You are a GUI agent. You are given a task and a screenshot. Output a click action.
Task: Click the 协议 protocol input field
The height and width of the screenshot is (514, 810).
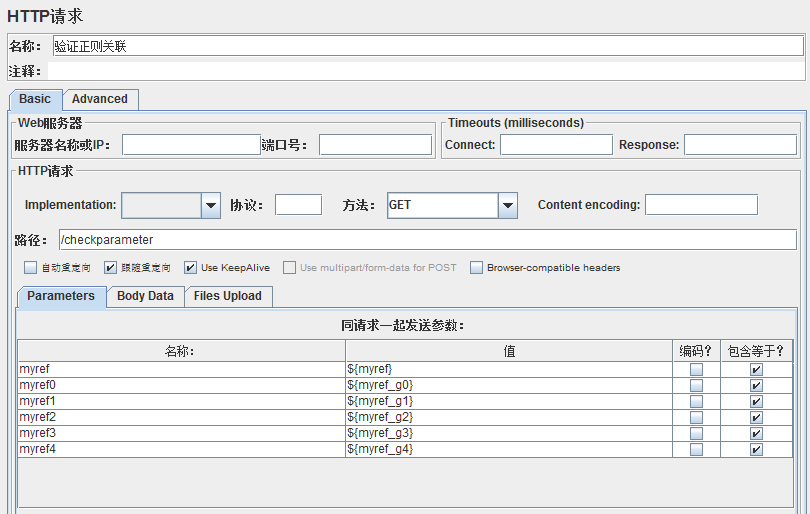coord(299,205)
